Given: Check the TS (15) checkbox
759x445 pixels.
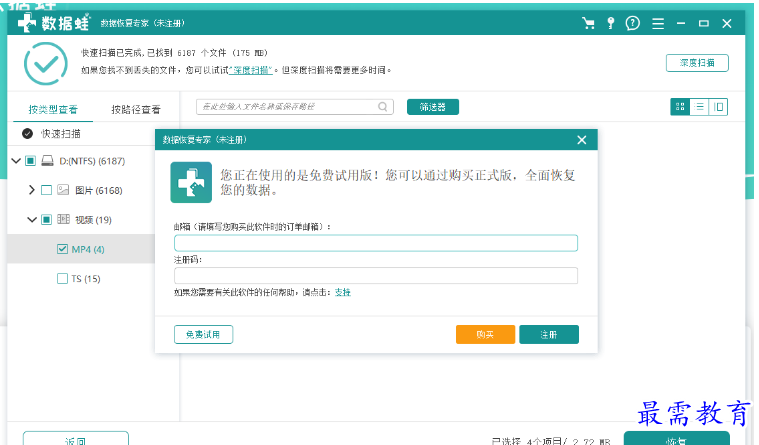Looking at the screenshot, I should point(62,278).
